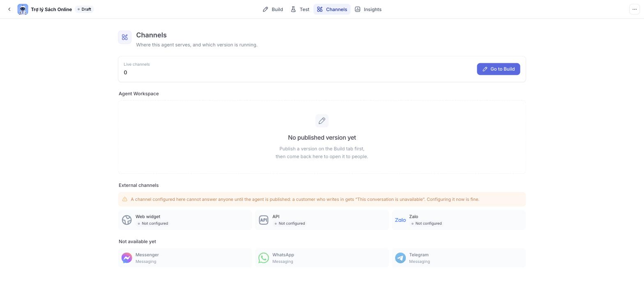Select the Channels tab

coord(332,9)
